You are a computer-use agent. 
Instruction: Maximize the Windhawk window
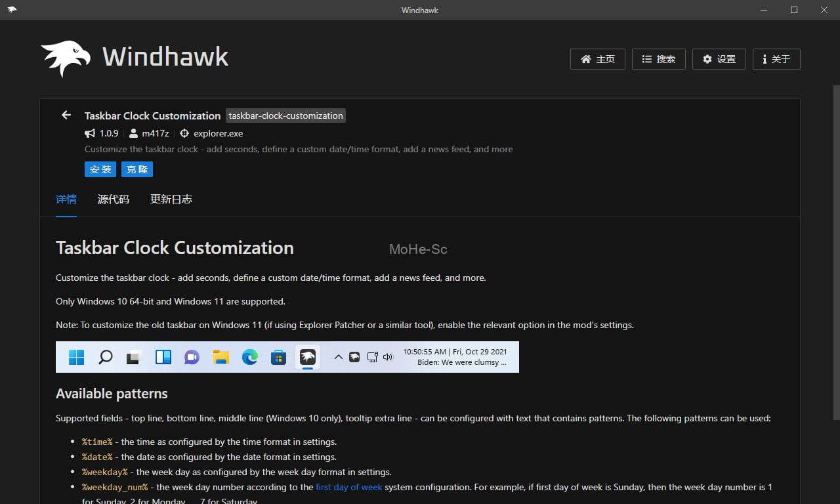794,10
